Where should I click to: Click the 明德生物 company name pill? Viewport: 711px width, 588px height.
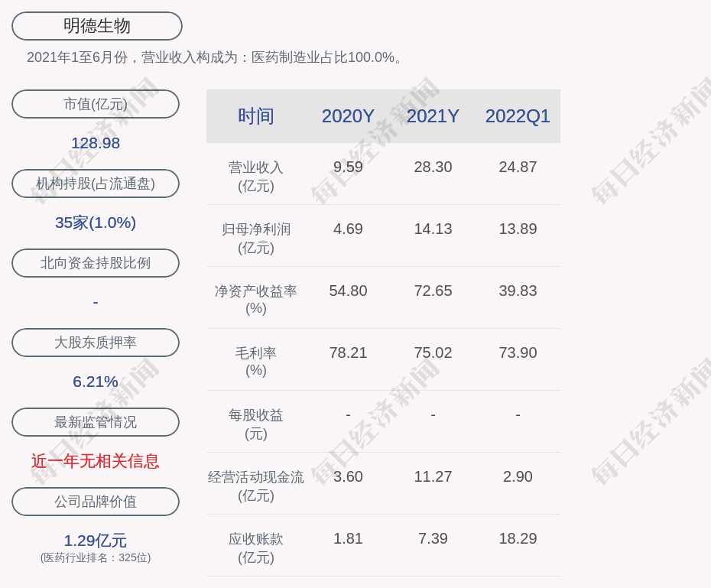pos(97,26)
